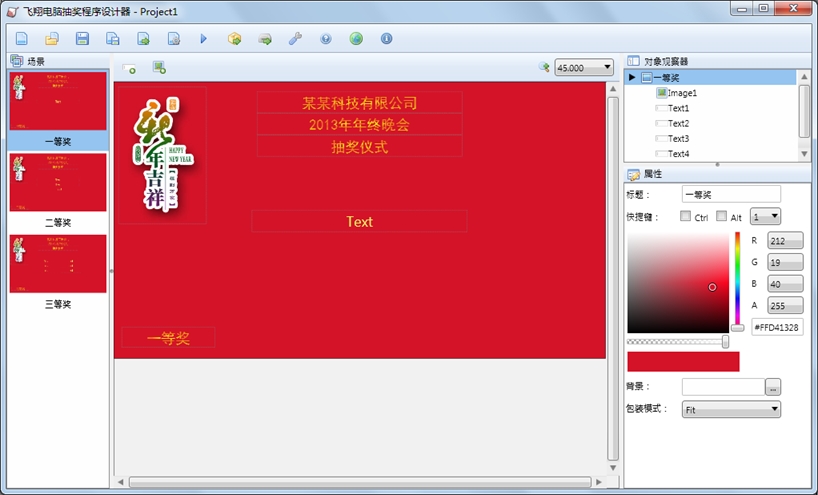Screen dimensions: 818x495
Task: Click the add text object icon
Action: [129, 68]
